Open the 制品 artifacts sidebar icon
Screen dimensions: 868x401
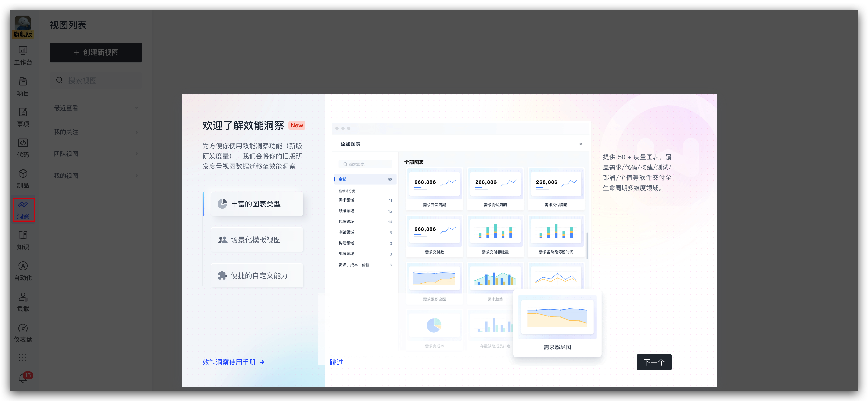[x=23, y=179]
